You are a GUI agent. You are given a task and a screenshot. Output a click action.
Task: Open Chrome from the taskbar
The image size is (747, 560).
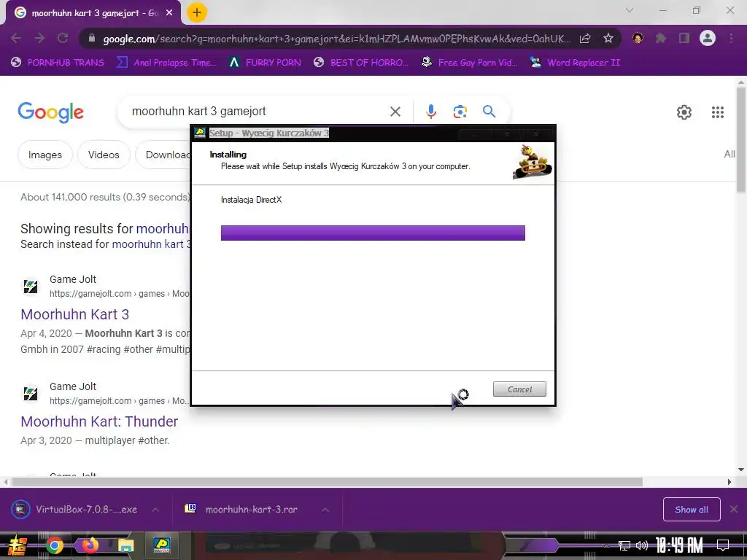click(x=54, y=545)
